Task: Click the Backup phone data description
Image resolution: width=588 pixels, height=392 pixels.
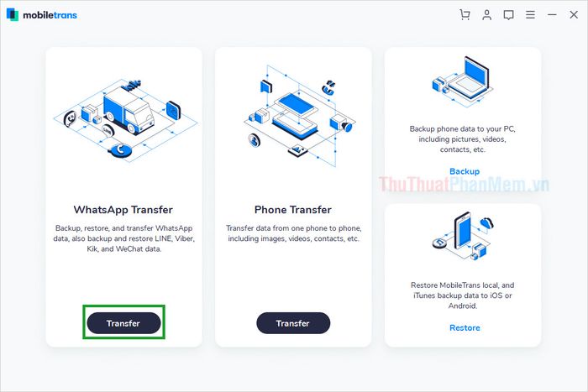Action: 462,139
